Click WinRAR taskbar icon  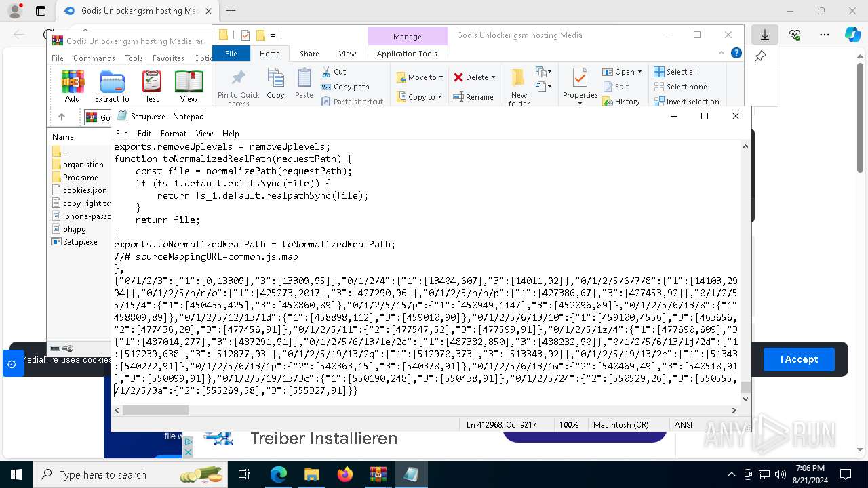pyautogui.click(x=378, y=474)
